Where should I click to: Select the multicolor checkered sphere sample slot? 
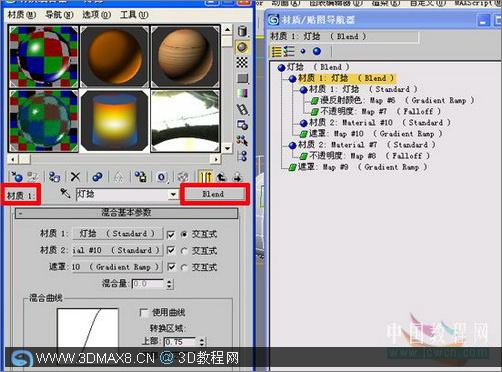43,57
